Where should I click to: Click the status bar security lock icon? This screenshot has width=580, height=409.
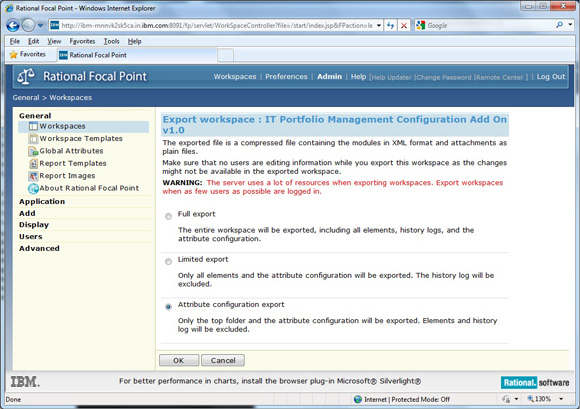point(506,399)
